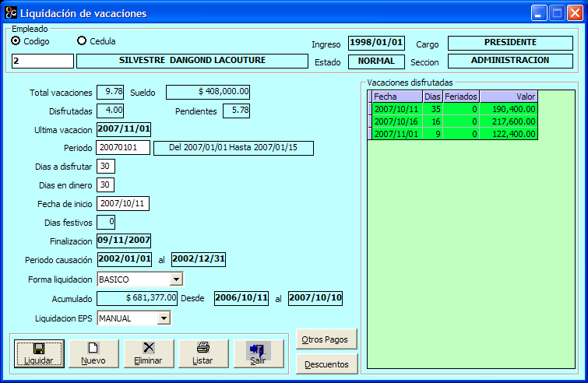Viewport: 588px width, 383px height.
Task: Click the Cargo field PRESIDENTE
Action: (510, 43)
